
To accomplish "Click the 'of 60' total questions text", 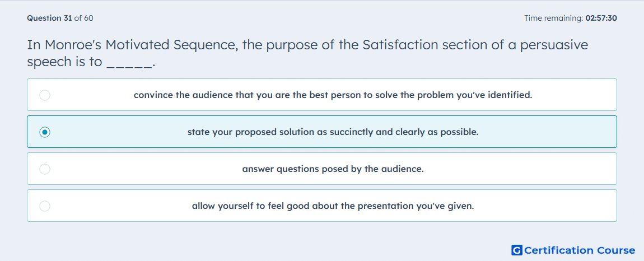I will coord(83,18).
